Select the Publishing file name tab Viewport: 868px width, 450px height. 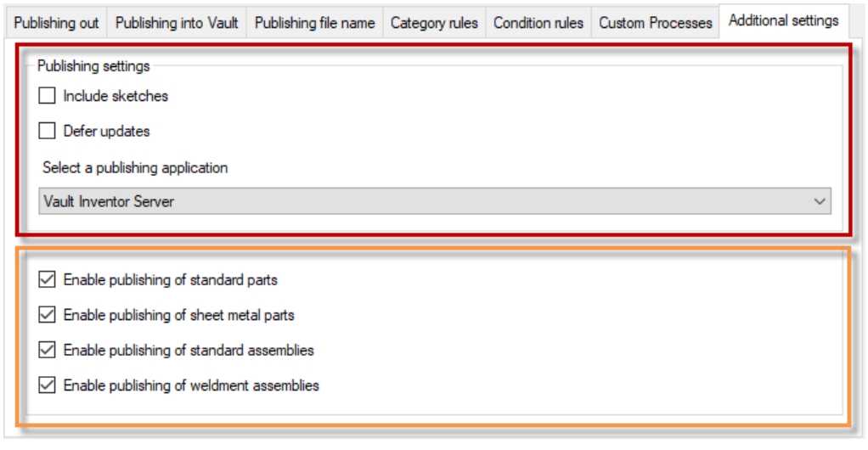click(x=314, y=23)
